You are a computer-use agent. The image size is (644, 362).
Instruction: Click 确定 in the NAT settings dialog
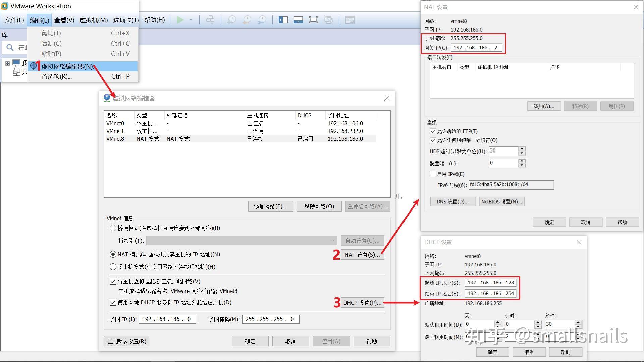point(549,222)
